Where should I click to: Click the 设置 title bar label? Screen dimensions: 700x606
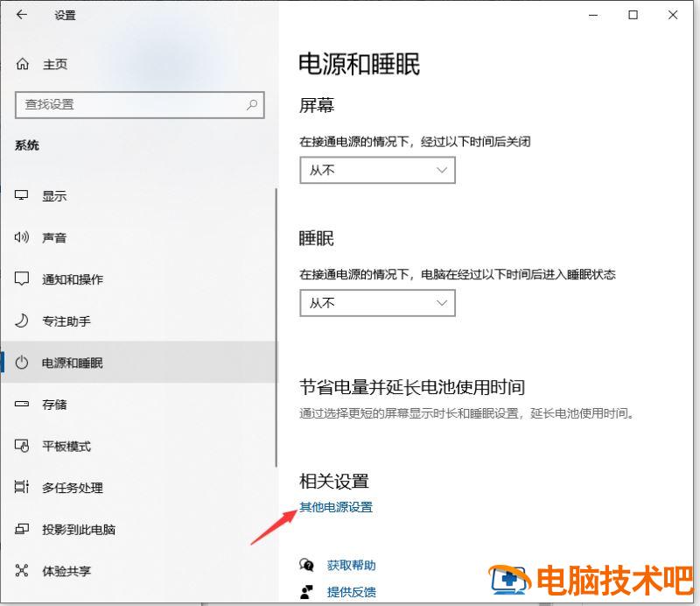tap(66, 15)
